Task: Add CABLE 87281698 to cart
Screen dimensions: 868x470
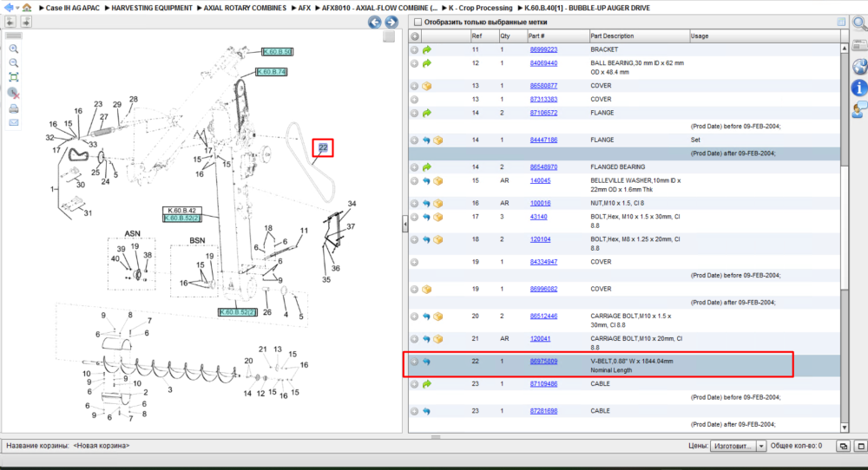Action: 415,411
